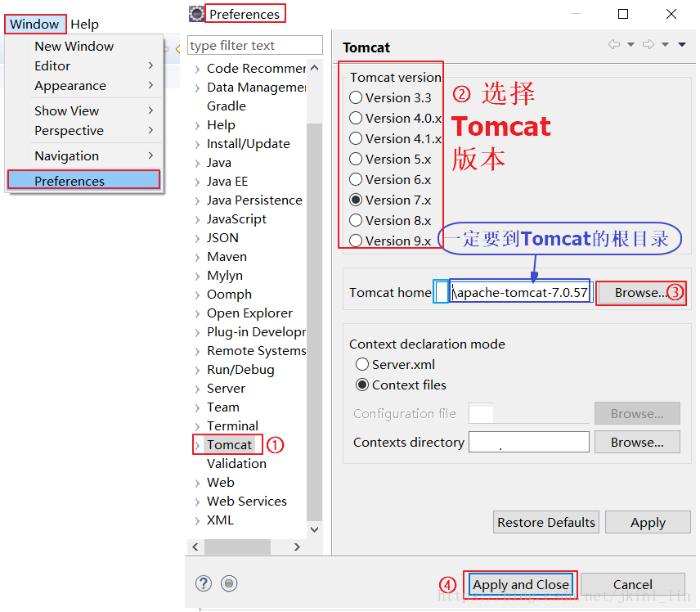Click the Eclipse icon in Preferences title bar
Viewport: 700px width, 612px height.
pyautogui.click(x=196, y=14)
